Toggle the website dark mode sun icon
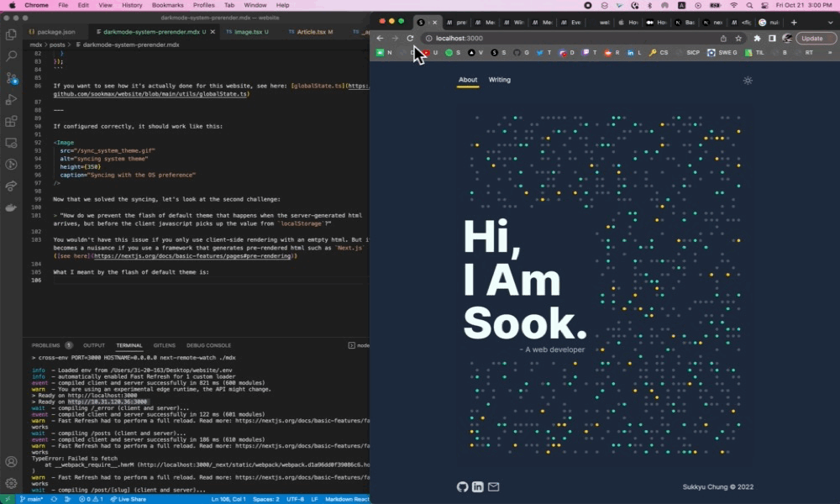Image resolution: width=840 pixels, height=504 pixels. [748, 81]
